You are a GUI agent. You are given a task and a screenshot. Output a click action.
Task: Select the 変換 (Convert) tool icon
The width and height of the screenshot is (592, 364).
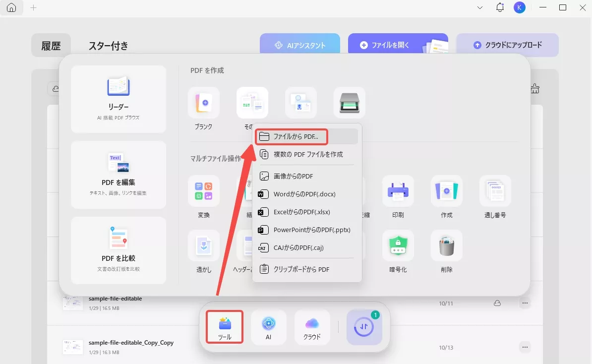point(203,191)
